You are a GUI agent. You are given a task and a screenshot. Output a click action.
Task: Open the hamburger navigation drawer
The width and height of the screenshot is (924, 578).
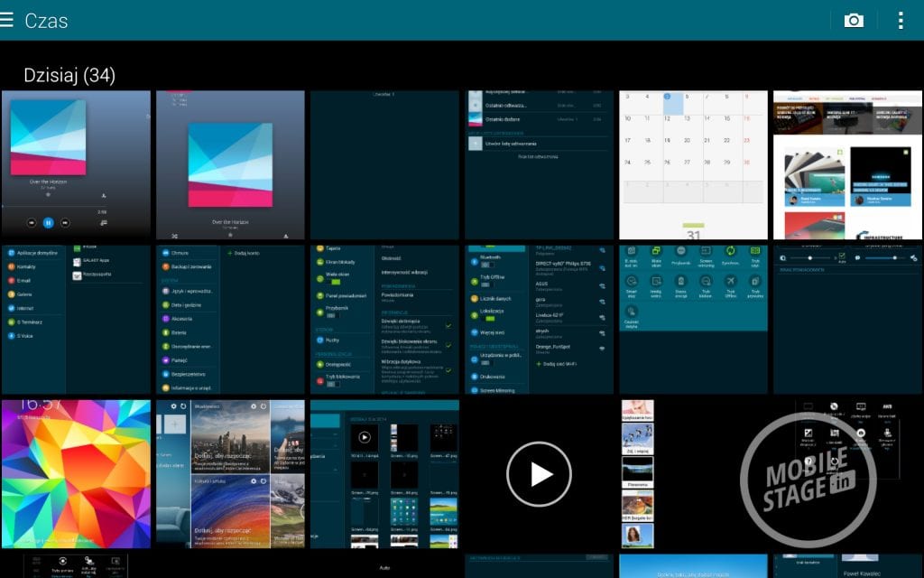(8, 20)
